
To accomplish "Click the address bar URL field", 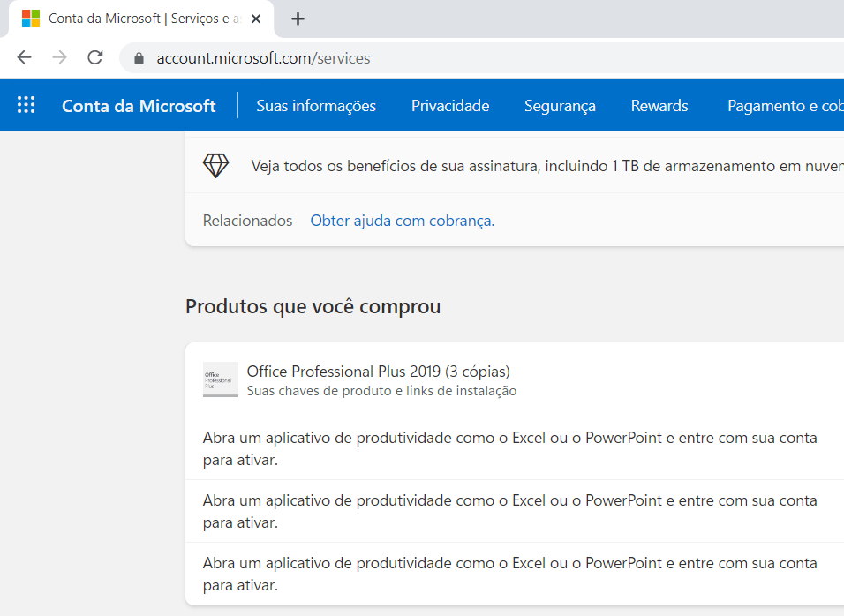I will [x=482, y=58].
